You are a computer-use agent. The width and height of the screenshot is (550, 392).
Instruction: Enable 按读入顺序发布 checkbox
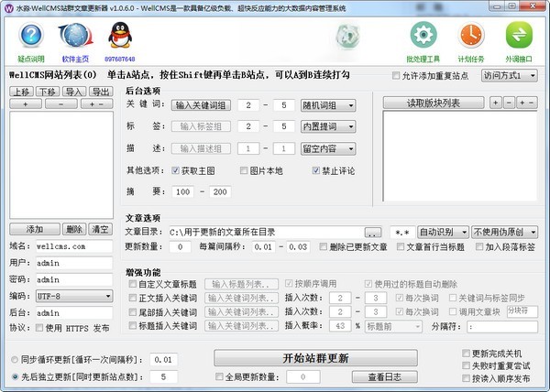[466, 378]
